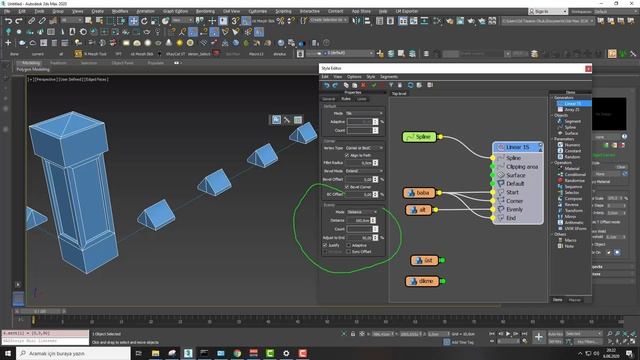The image size is (640, 360).
Task: Toggle the Align to Path checkbox
Action: 347,156
